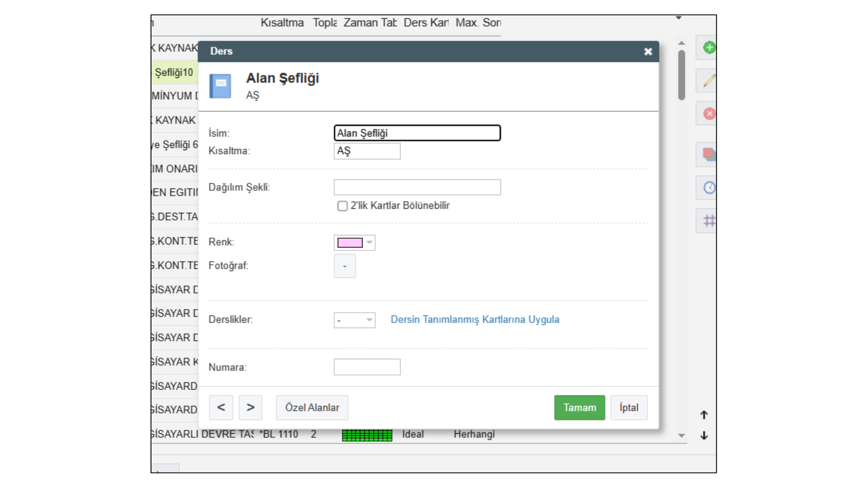Click the move down arrow icon
Screen dimensions: 868x488
click(704, 436)
